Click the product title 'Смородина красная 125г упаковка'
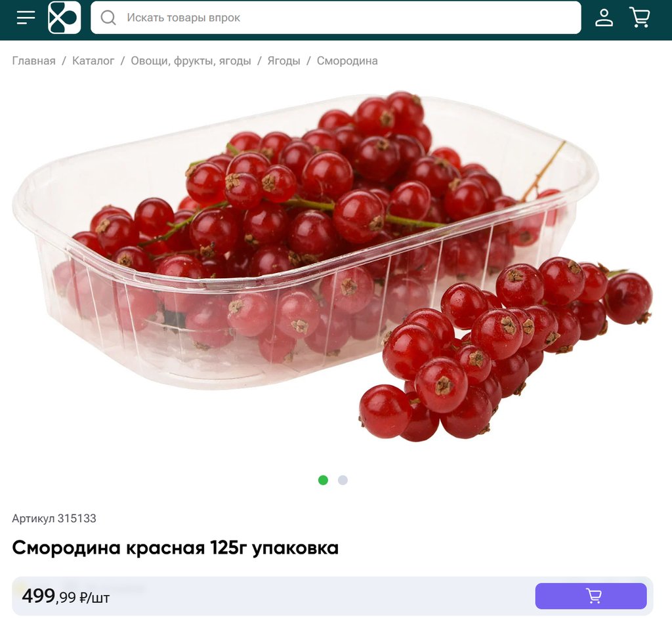This screenshot has height=618, width=672. click(x=175, y=548)
